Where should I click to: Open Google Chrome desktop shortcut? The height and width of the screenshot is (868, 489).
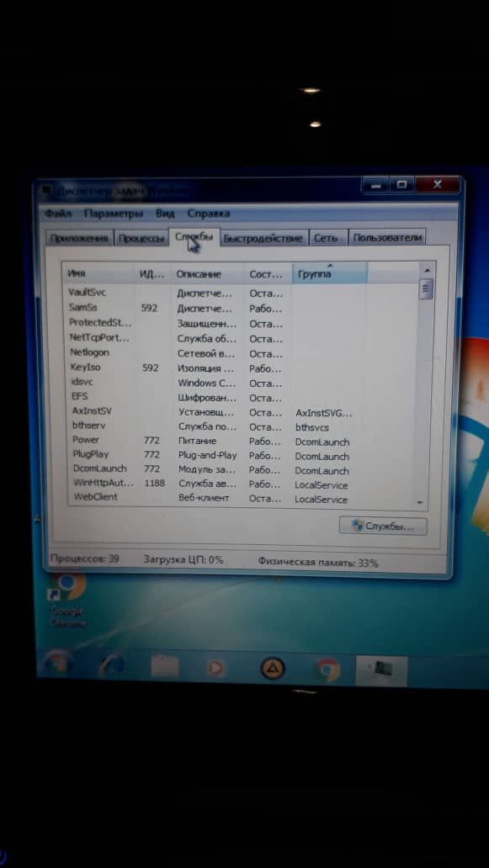coord(67,601)
